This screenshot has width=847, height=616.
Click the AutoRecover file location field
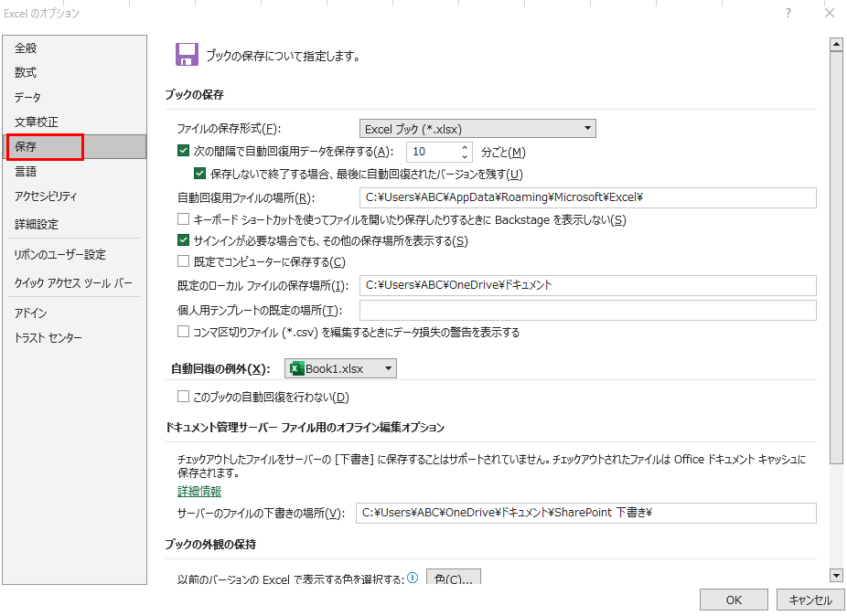point(587,197)
